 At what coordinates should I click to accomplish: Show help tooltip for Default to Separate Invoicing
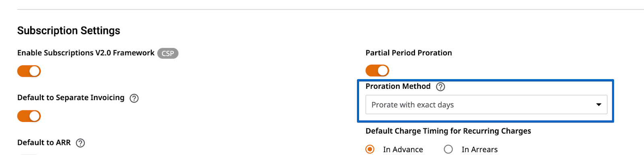pyautogui.click(x=134, y=98)
